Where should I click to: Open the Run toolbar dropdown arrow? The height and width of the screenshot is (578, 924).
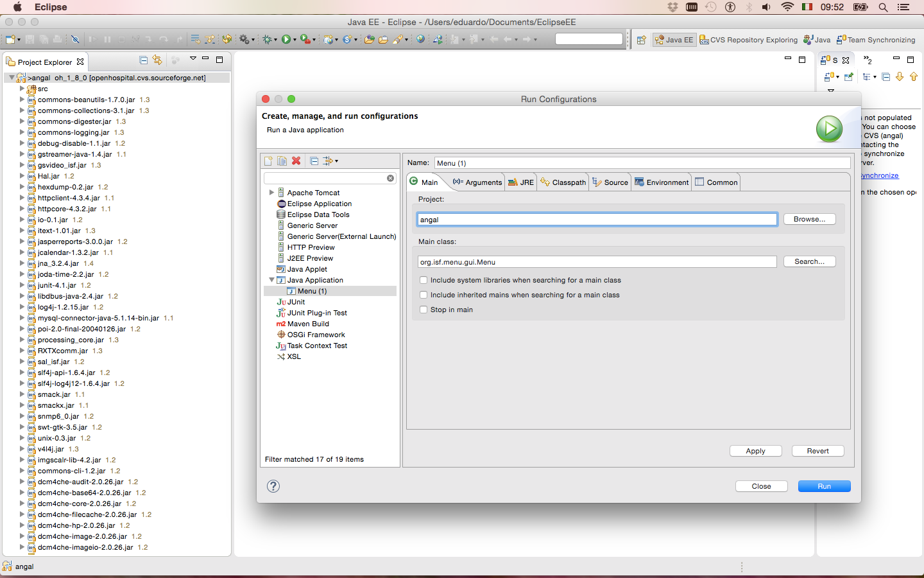coord(295,40)
